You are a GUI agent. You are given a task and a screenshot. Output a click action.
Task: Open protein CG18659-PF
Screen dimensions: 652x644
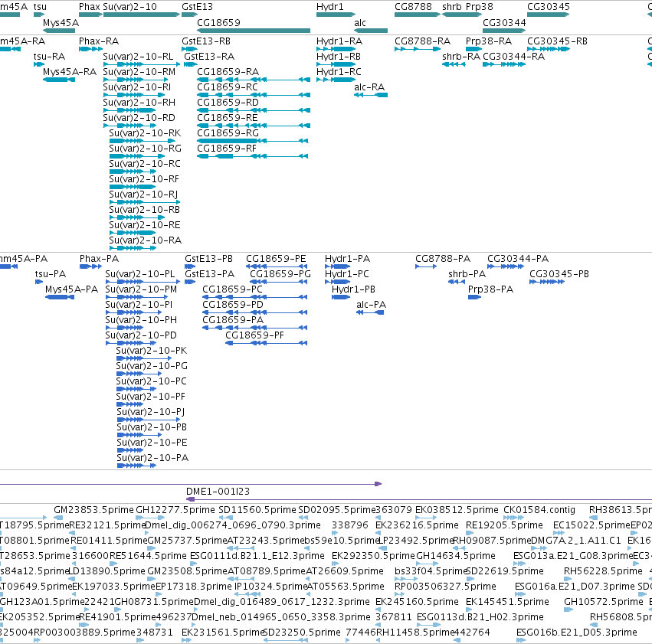pos(254,335)
